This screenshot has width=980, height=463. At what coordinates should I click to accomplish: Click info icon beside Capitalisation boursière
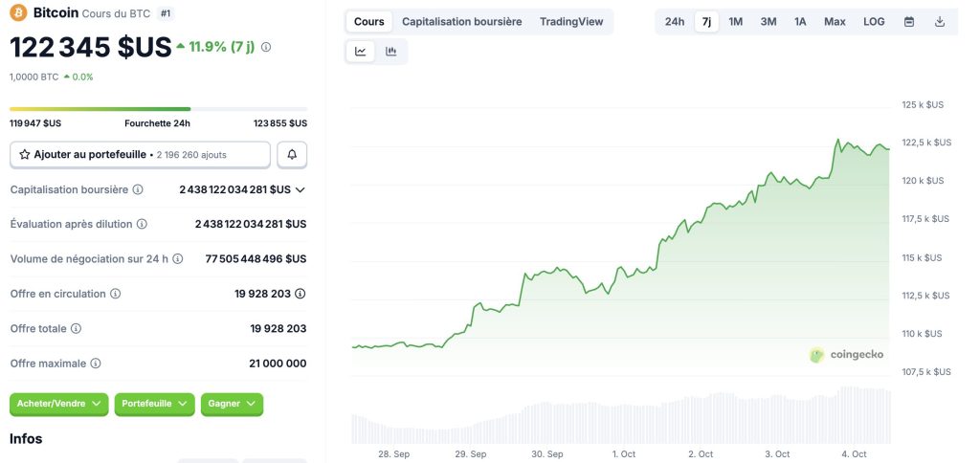pyautogui.click(x=138, y=189)
